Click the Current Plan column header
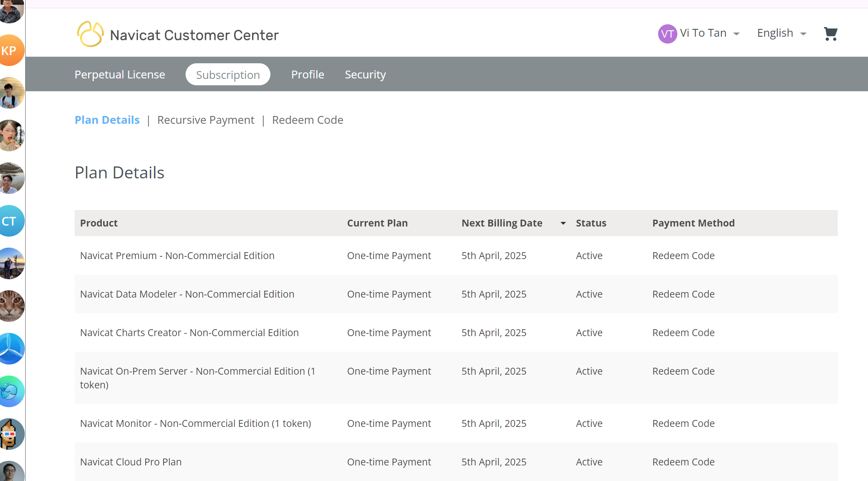The height and width of the screenshot is (481, 868). click(x=377, y=223)
